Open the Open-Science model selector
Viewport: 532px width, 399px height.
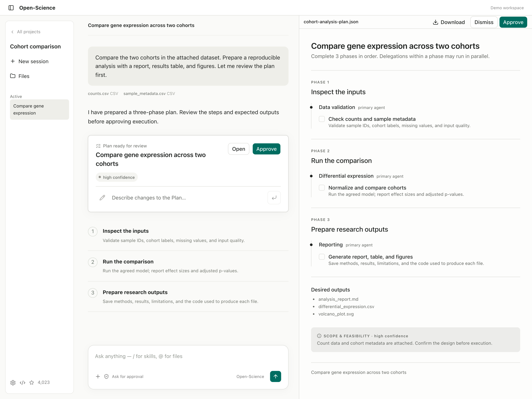250,376
